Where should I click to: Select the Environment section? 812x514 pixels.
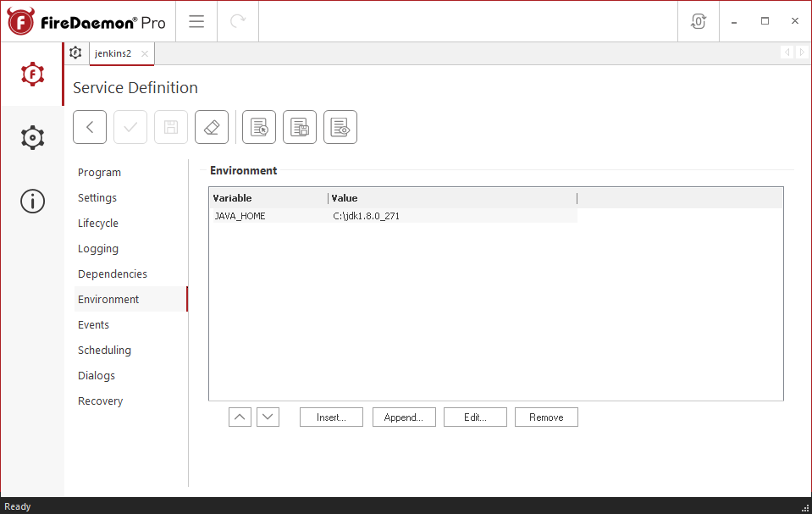[x=130, y=300]
